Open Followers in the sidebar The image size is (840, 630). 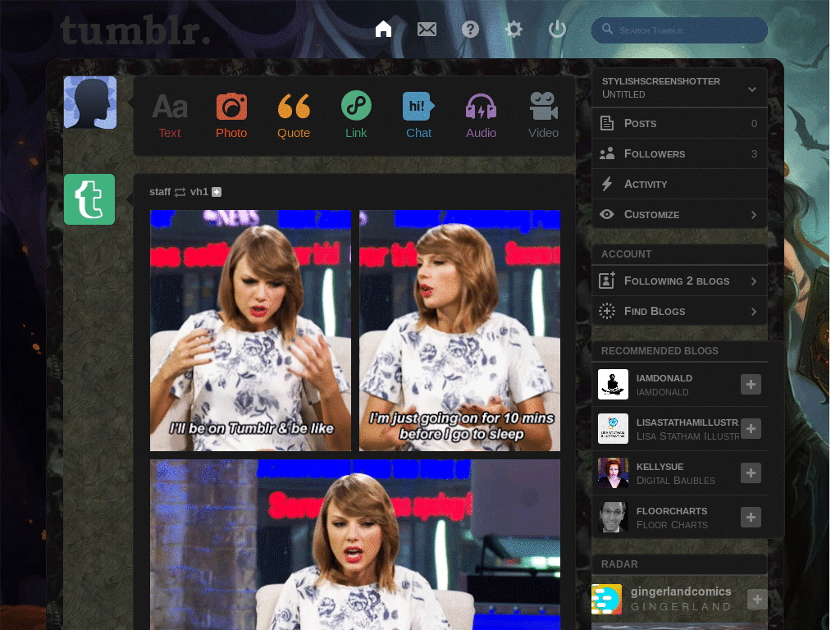pos(679,153)
